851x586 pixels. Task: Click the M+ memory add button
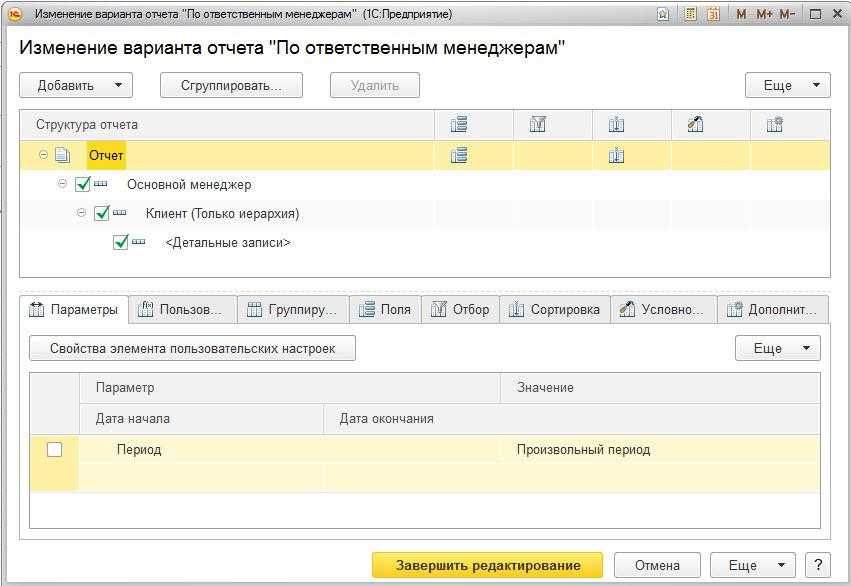click(x=764, y=14)
